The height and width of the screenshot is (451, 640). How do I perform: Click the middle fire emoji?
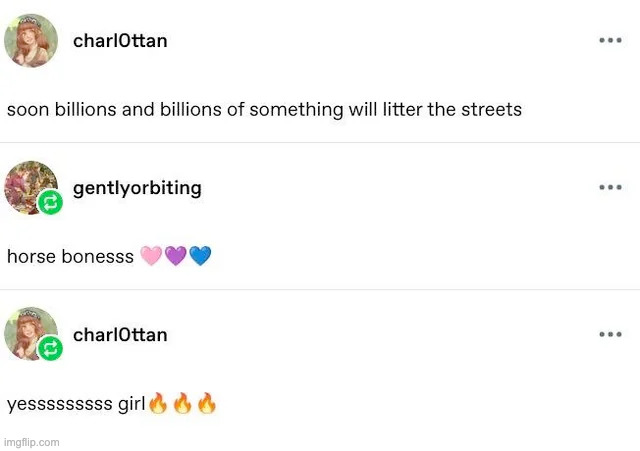point(182,404)
